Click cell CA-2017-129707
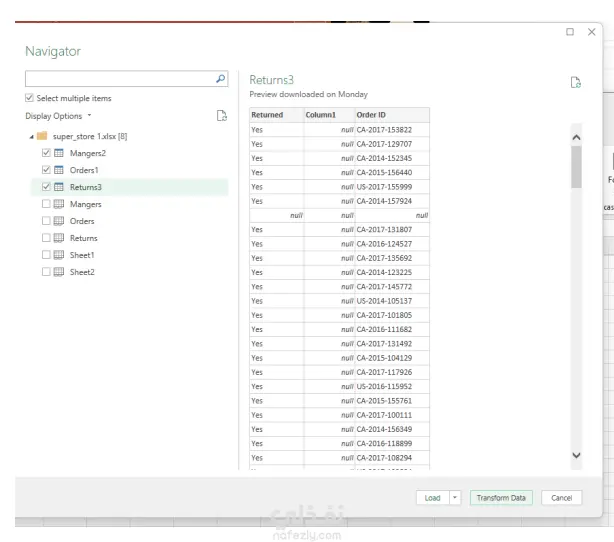614x542 pixels. pos(392,144)
